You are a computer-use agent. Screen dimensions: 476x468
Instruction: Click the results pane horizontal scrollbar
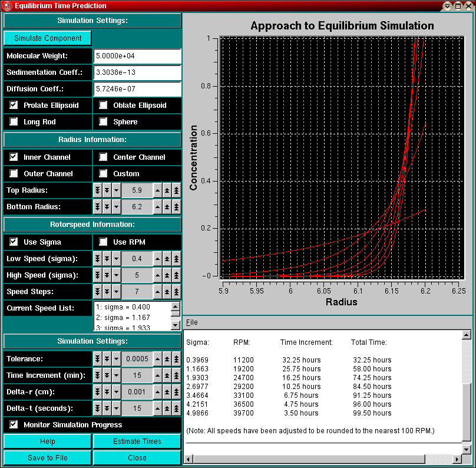point(306,459)
